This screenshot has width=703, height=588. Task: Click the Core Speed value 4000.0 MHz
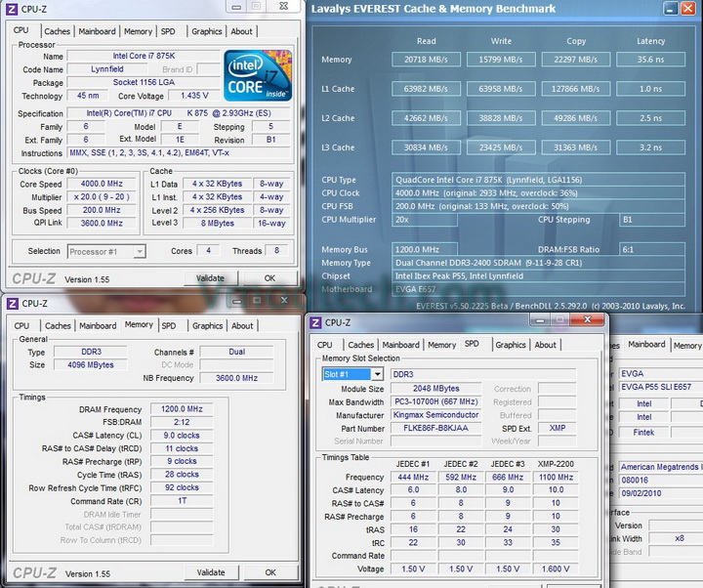(x=102, y=184)
